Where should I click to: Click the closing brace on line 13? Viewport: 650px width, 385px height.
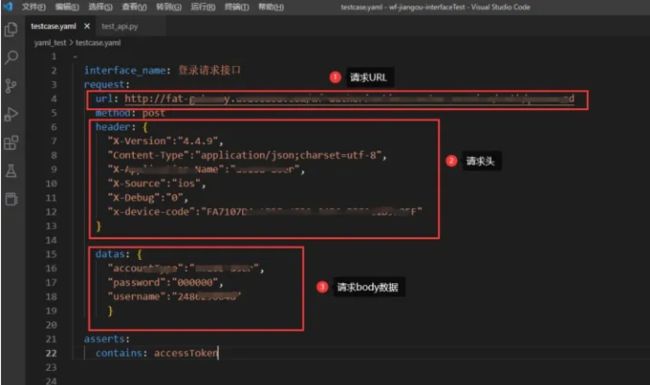pyautogui.click(x=99, y=226)
